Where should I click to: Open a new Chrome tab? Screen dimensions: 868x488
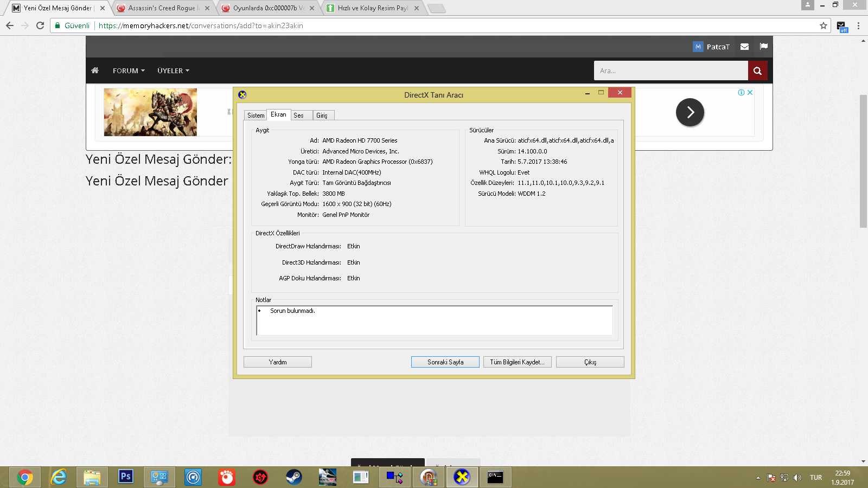coord(436,8)
